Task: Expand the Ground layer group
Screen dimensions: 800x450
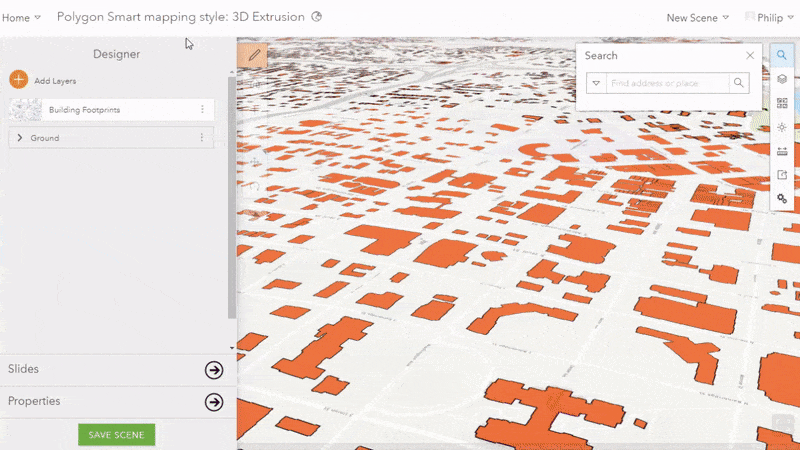Action: pyautogui.click(x=20, y=138)
